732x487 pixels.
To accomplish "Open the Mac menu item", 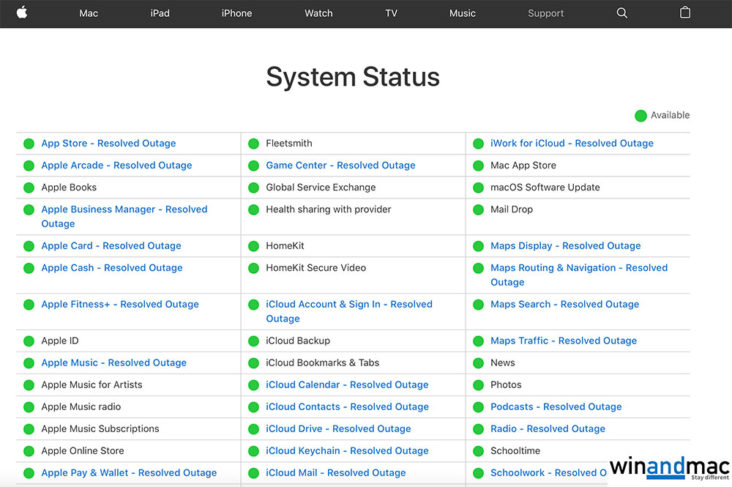I will coord(89,13).
